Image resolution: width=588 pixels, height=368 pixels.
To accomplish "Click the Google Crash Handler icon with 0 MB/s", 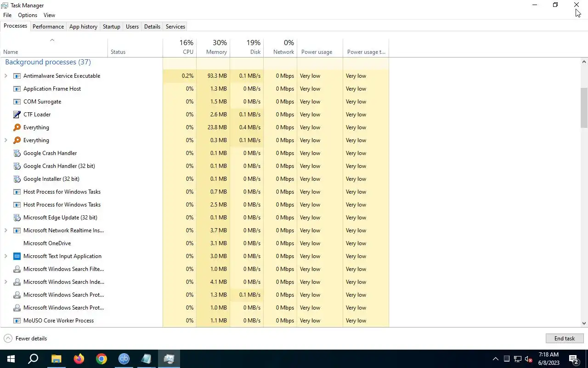I will (x=17, y=153).
